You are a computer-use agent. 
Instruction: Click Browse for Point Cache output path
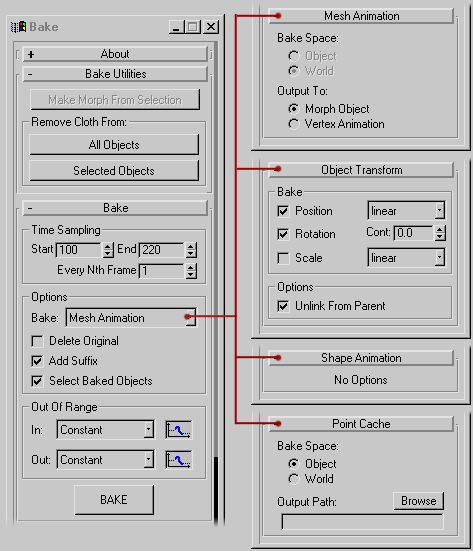tap(419, 501)
